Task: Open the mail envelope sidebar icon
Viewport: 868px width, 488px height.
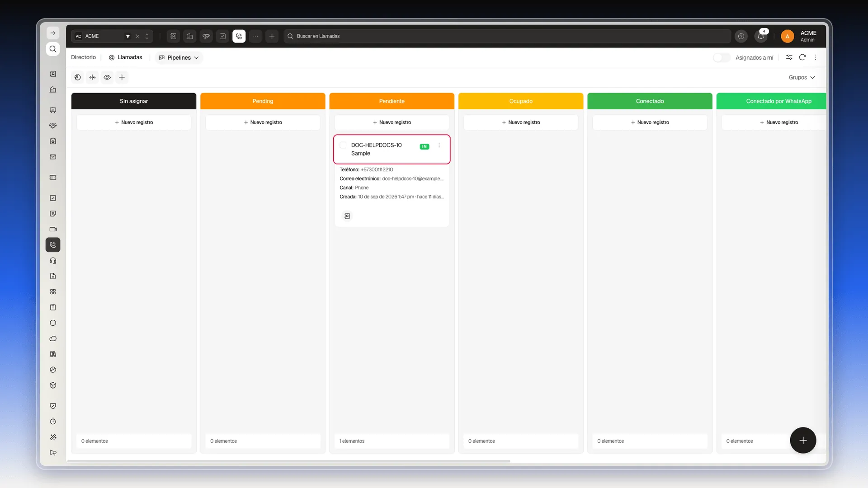Action: 53,157
